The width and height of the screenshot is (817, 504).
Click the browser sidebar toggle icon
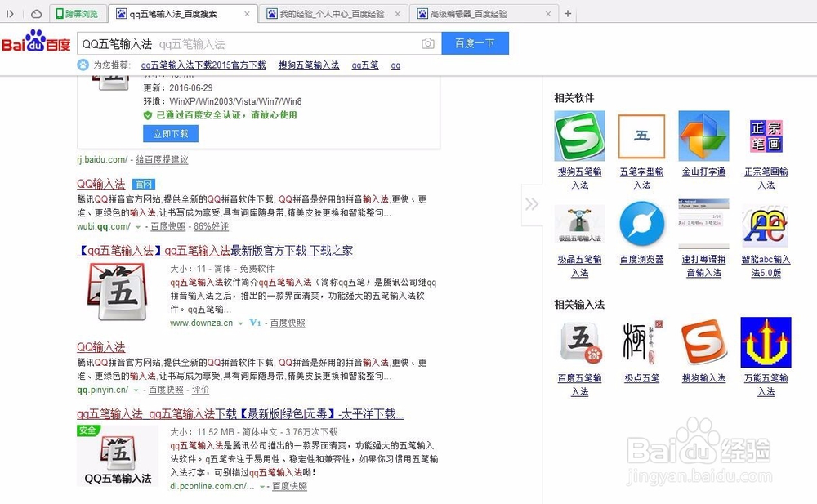(10, 14)
